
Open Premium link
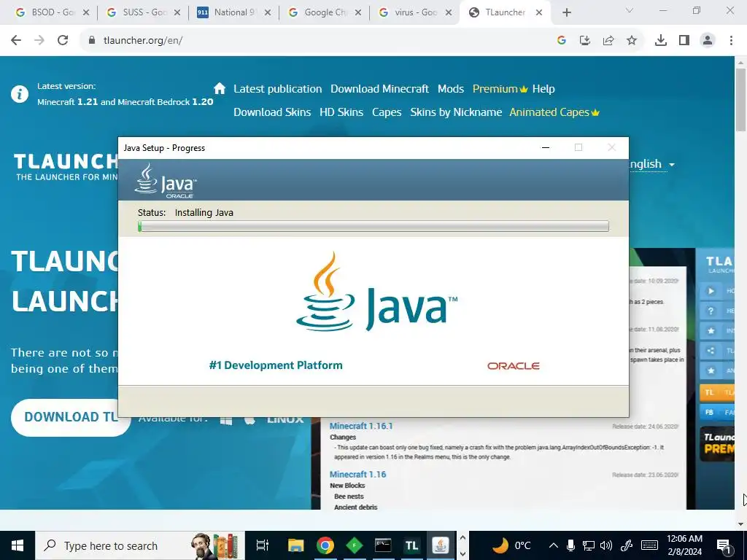click(500, 89)
